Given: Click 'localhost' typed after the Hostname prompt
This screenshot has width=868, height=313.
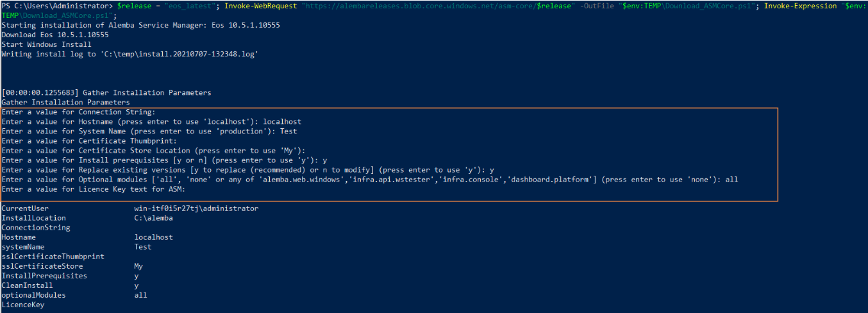Looking at the screenshot, I should coord(282,122).
